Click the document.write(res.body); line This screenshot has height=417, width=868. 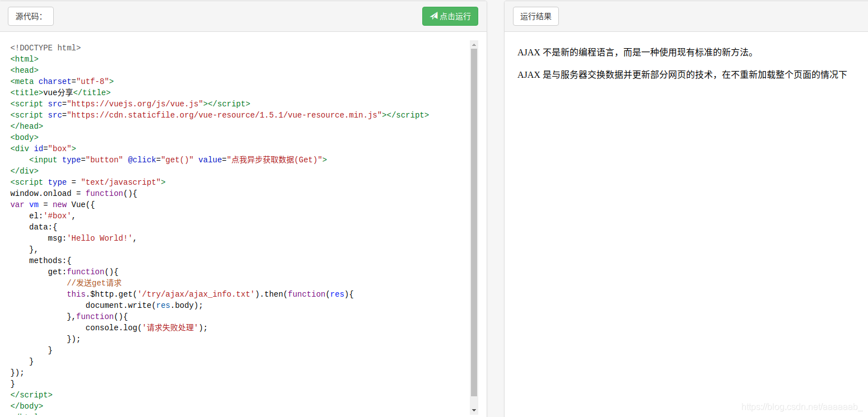pyautogui.click(x=144, y=305)
